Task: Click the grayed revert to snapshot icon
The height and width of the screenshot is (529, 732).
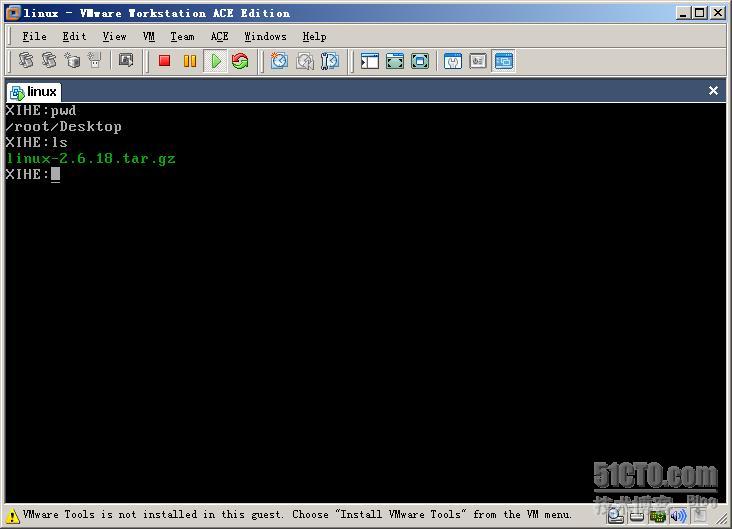Action: pyautogui.click(x=305, y=61)
